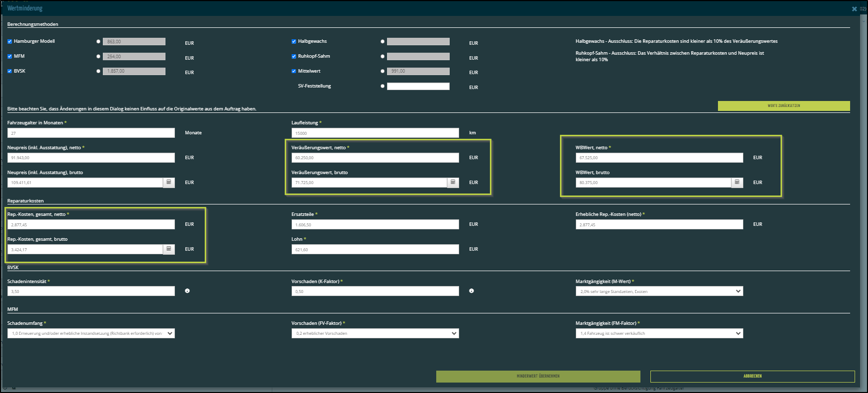Image resolution: width=868 pixels, height=393 pixels.
Task: Open info icon next to Vorschaden K-Faktor
Action: [472, 291]
